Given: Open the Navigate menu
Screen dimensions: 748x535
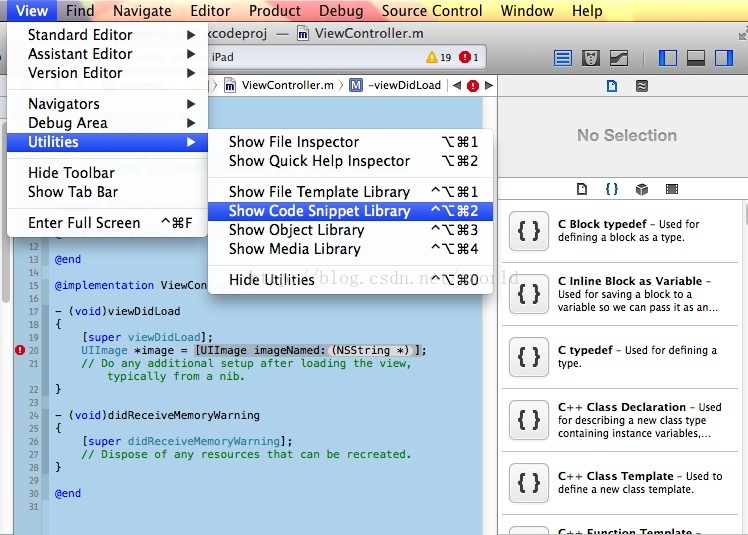Looking at the screenshot, I should coord(142,10).
